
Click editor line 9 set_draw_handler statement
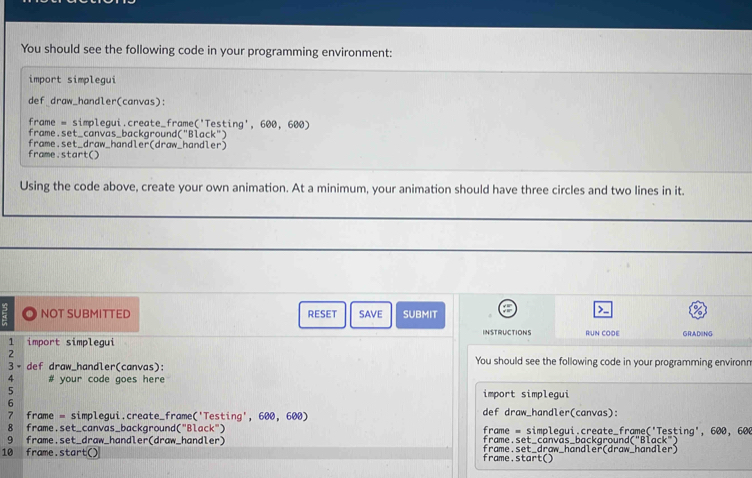[126, 441]
